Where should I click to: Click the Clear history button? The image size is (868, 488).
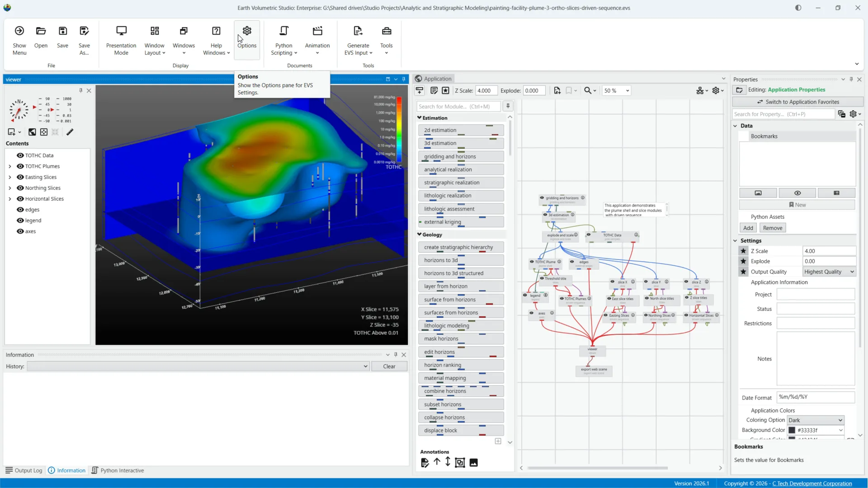[x=389, y=366]
